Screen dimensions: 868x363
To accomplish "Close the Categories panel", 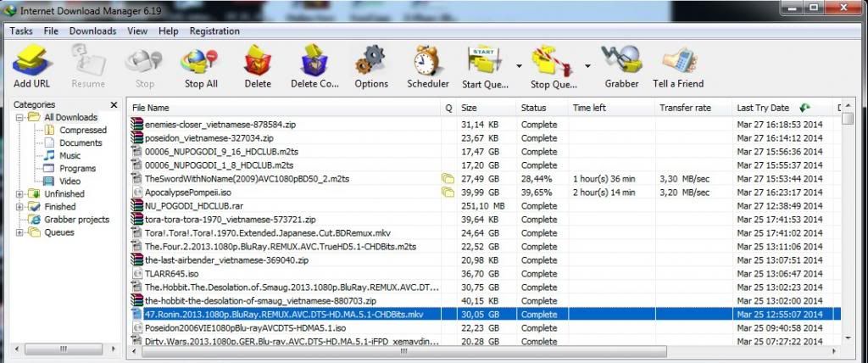I will [x=114, y=104].
